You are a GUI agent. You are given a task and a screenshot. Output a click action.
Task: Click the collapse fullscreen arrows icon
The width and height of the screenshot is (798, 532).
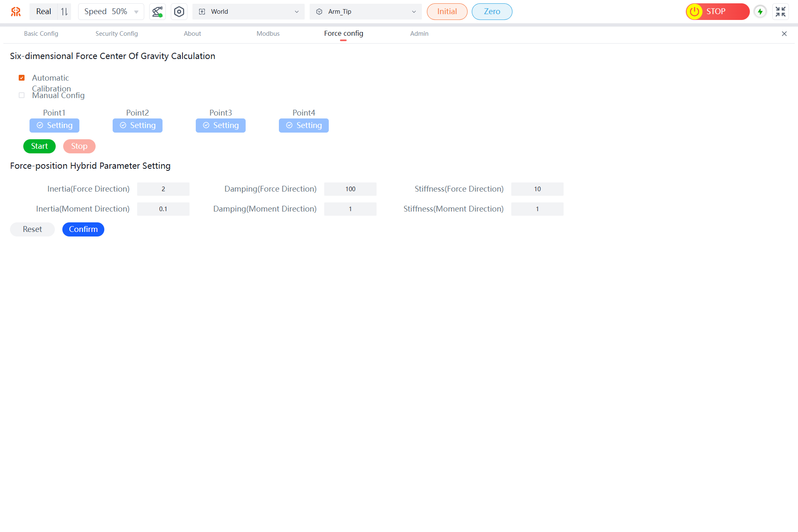pos(781,12)
